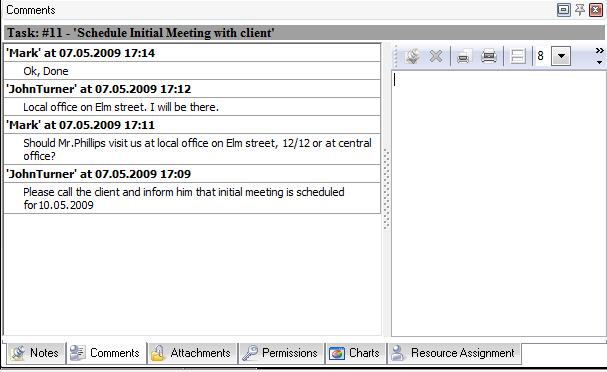Click the delete comment X icon

click(436, 57)
